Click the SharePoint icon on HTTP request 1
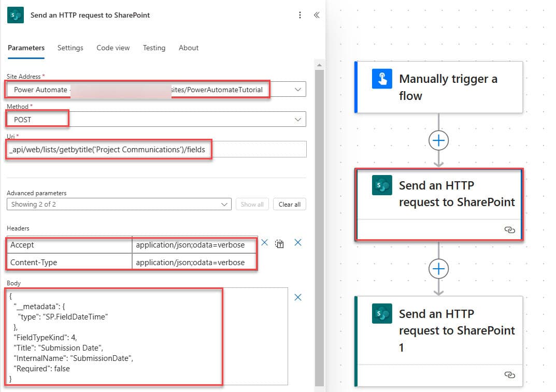Image resolution: width=556 pixels, height=392 pixels. click(382, 313)
